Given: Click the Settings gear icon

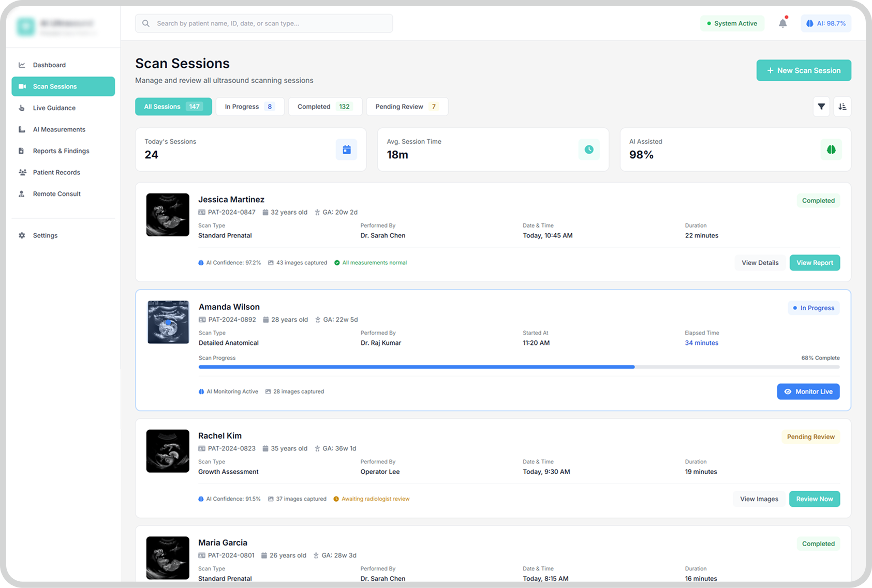Looking at the screenshot, I should click(x=22, y=235).
